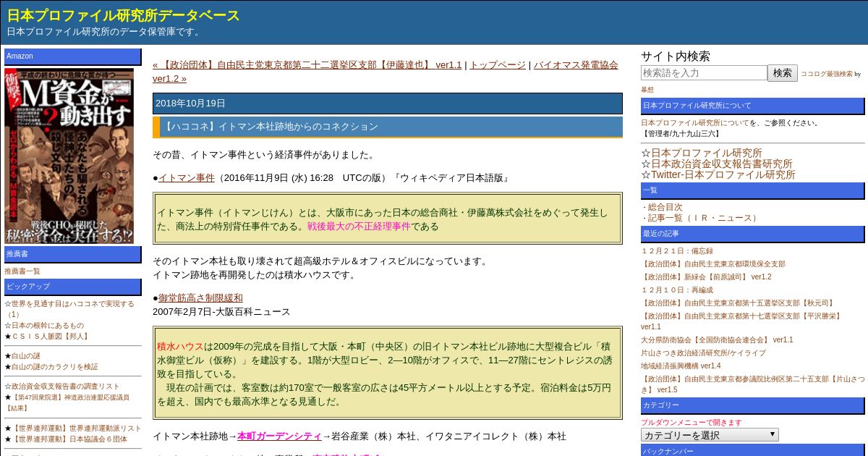Open 白山の謎のカラクリを検証 link
Viewport: 868px width, 456px height.
tap(55, 366)
